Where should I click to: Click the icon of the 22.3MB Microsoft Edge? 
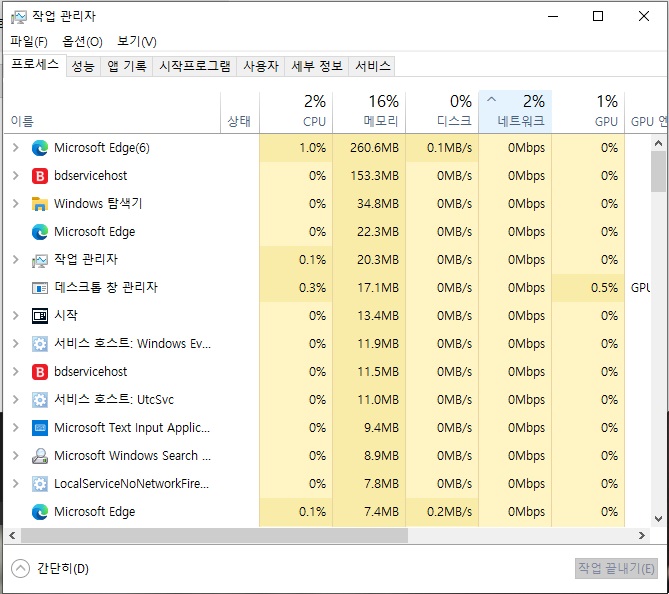pos(40,232)
